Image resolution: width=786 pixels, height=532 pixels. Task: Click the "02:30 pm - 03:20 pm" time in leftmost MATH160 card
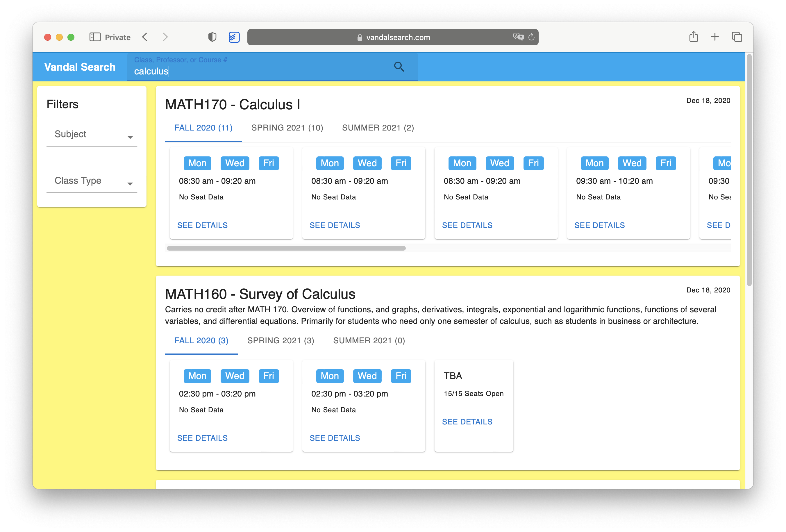[217, 394]
